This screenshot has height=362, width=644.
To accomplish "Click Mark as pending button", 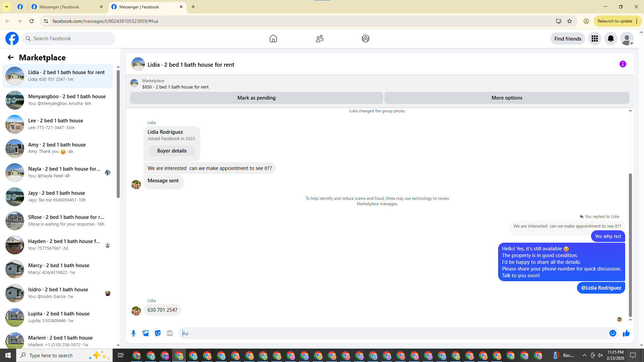I will [x=256, y=98].
